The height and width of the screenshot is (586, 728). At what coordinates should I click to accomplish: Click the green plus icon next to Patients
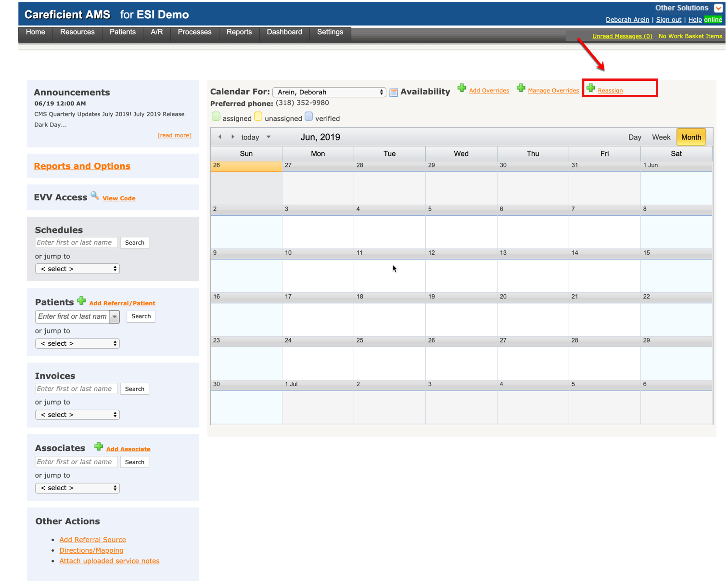[x=81, y=301]
